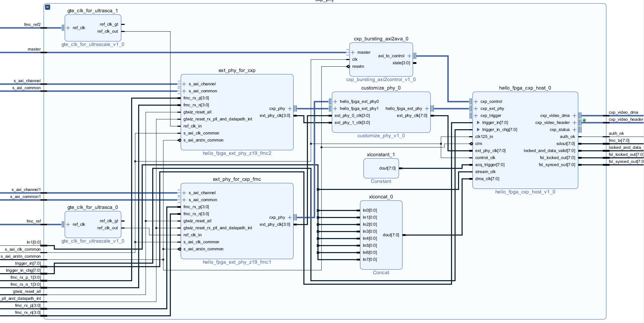Select the xlconstant_1 Constant block
Viewport: 644px width, 323px height.
(381, 168)
